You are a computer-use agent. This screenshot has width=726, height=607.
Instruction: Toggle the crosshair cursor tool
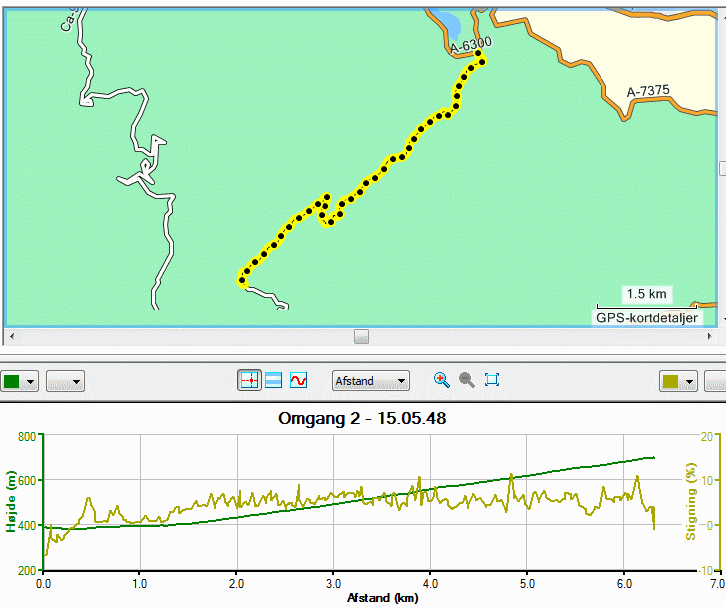(250, 381)
